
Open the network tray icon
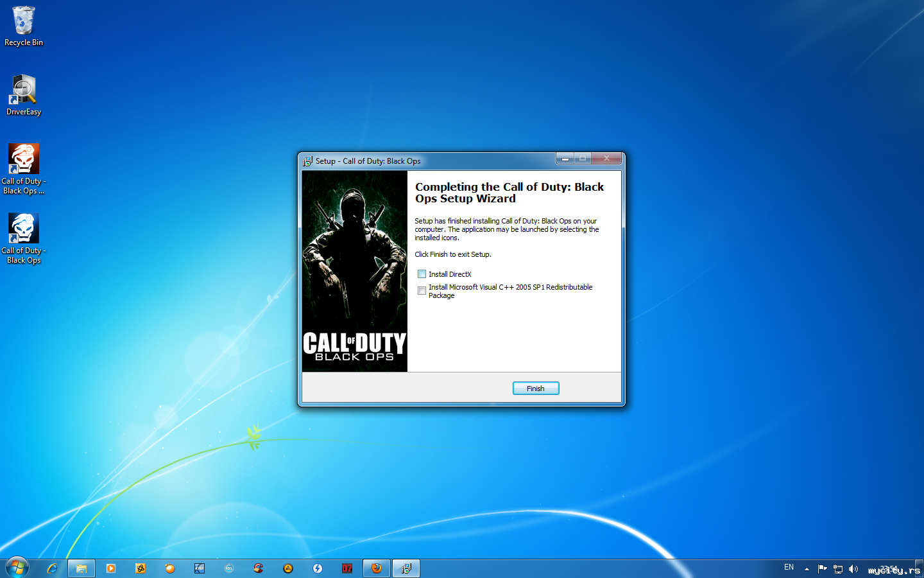pyautogui.click(x=838, y=568)
